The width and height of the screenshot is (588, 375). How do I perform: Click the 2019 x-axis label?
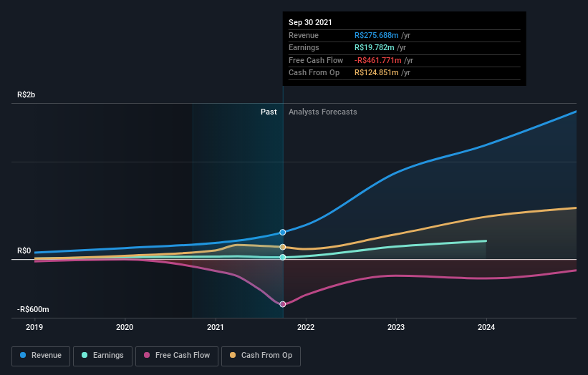point(34,327)
